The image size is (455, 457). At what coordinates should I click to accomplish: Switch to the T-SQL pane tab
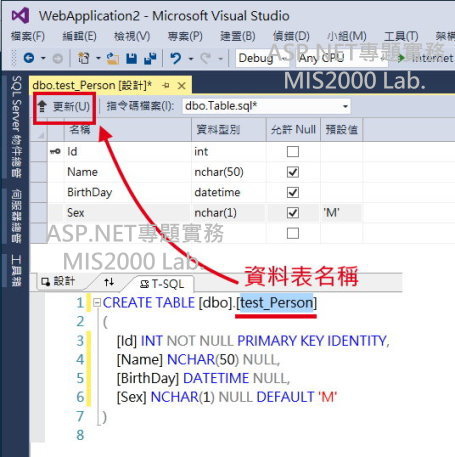162,284
